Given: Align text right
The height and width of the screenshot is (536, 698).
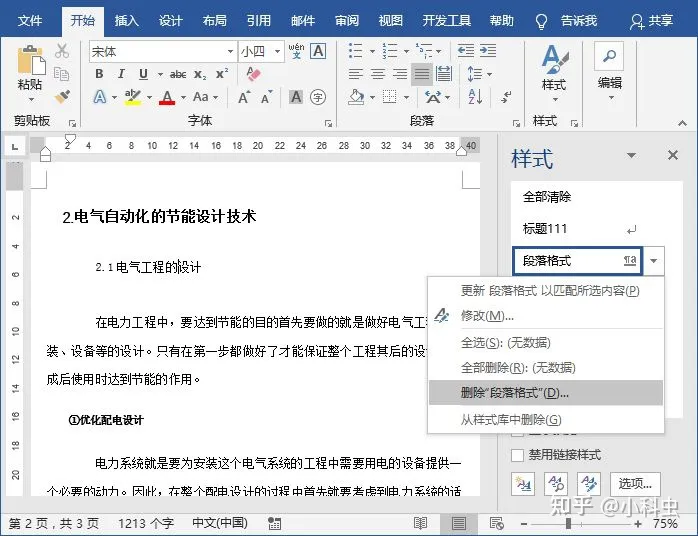Looking at the screenshot, I should pos(400,73).
